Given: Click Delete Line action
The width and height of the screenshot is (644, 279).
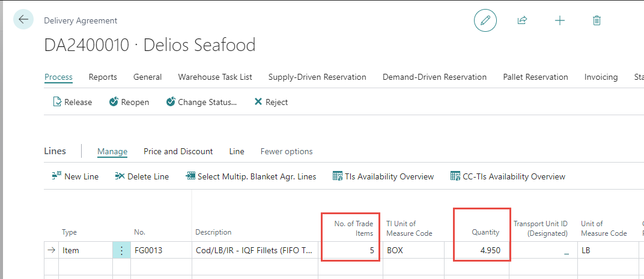Looking at the screenshot, I should pyautogui.click(x=142, y=176).
